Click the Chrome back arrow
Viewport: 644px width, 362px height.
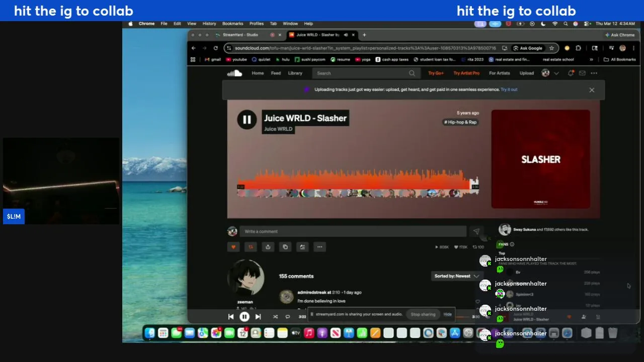(x=194, y=48)
